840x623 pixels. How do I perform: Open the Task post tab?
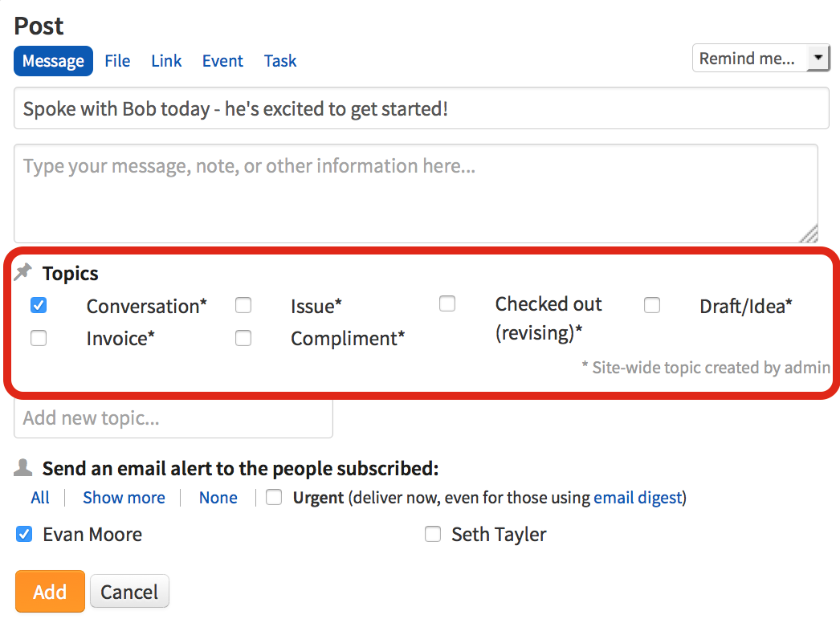tap(280, 61)
